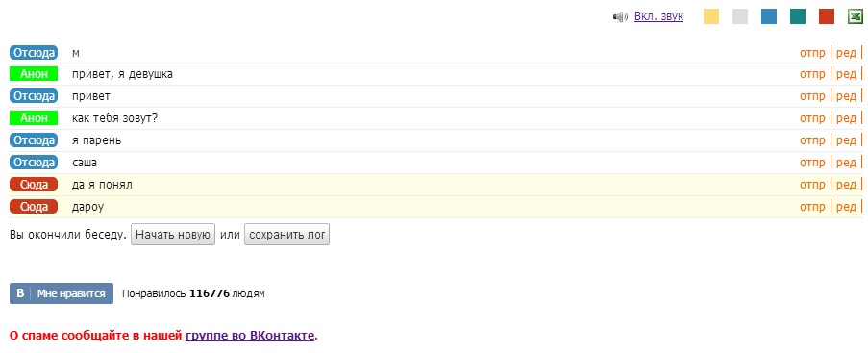The width and height of the screenshot is (868, 353).
Task: Click сохранить лог button
Action: pos(286,235)
